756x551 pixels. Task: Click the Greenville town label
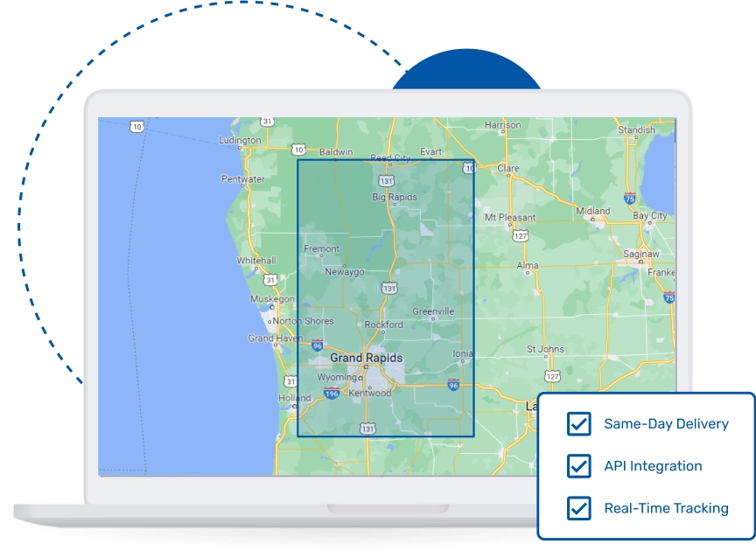pos(433,311)
